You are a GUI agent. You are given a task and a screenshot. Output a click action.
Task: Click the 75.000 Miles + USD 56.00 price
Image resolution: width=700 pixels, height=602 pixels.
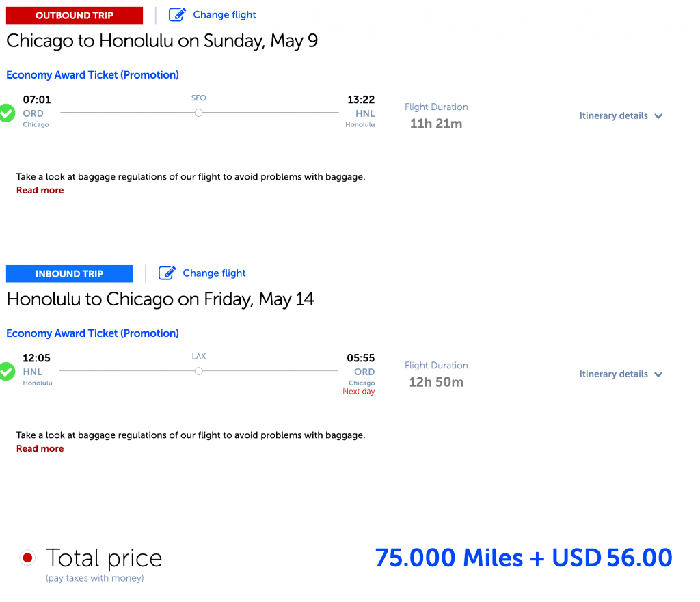[524, 558]
